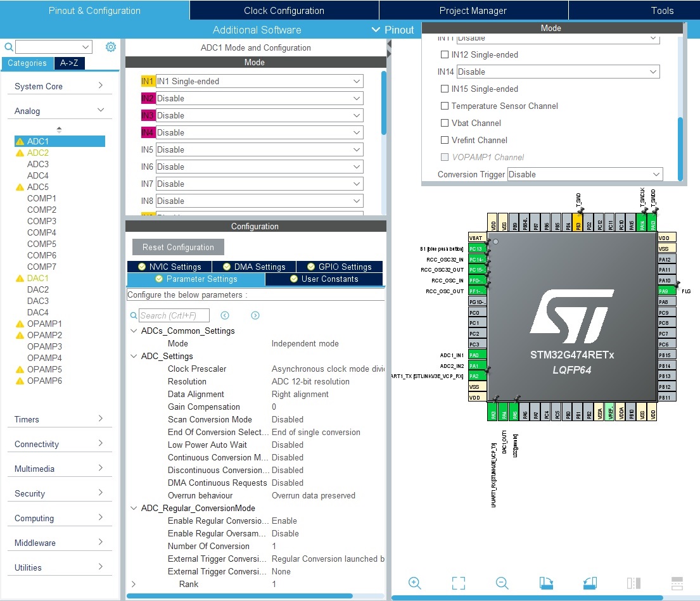This screenshot has width=700, height=601.
Task: Click the yellow PB3 pin on chip top
Action: pyautogui.click(x=578, y=222)
